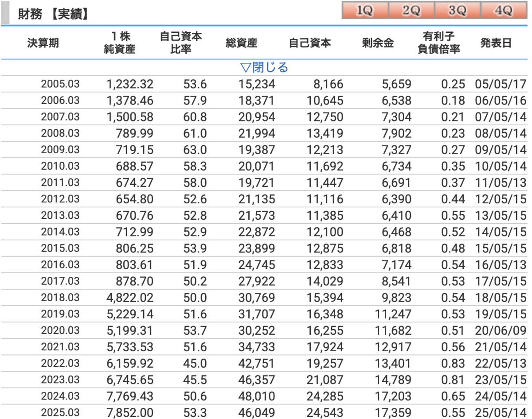Viewport: 532px width, 419px height.
Task: Select the 2025.03 period row label
Action: click(x=60, y=412)
